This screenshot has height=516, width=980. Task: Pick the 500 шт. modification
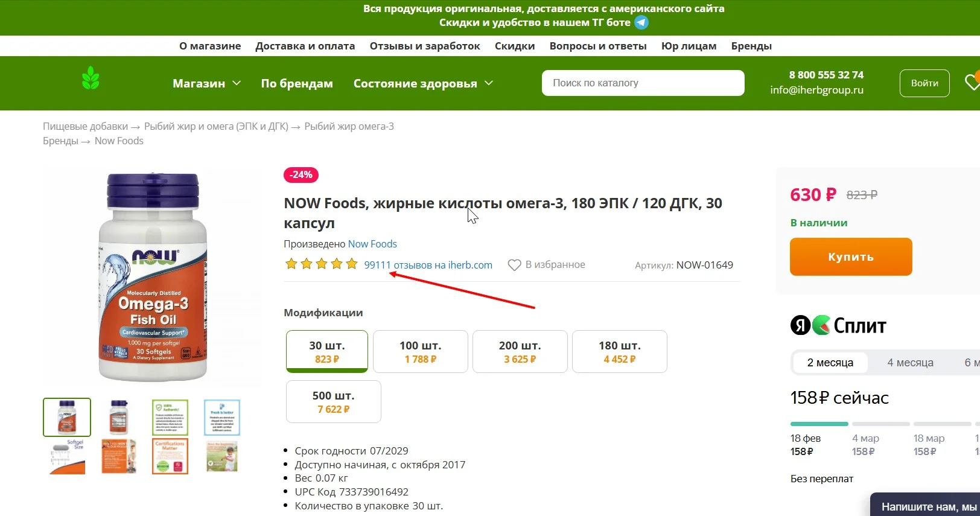[334, 402]
